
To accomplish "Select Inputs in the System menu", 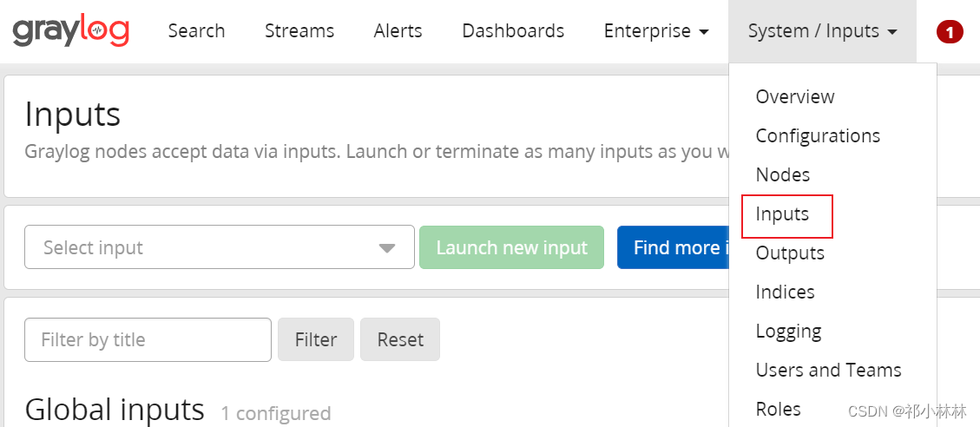I will 782,213.
